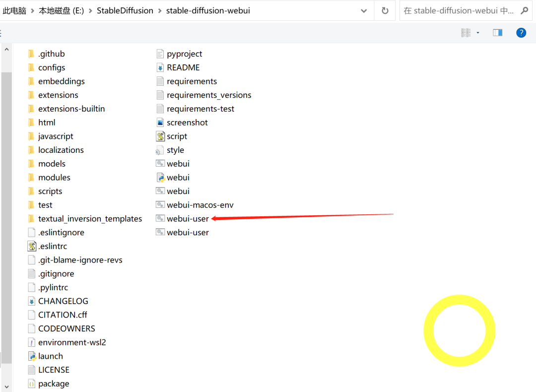Select the extensions-builtin folder icon
The height and width of the screenshot is (392, 536).
point(31,109)
